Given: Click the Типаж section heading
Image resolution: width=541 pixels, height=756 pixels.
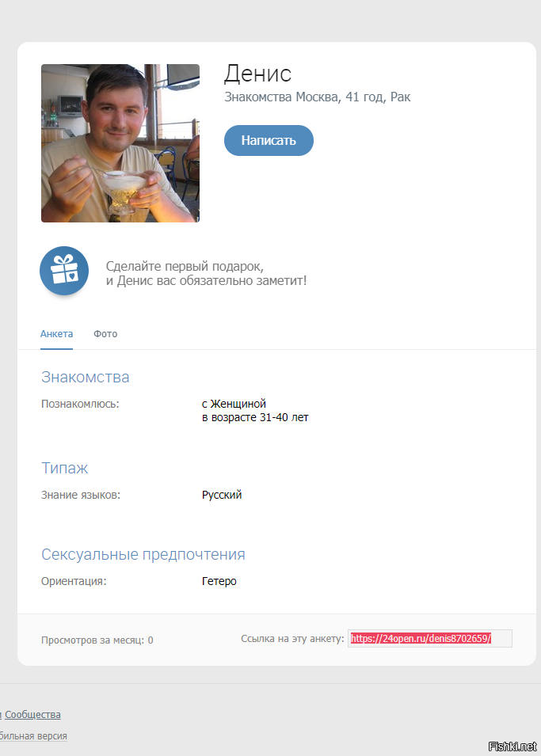Looking at the screenshot, I should coord(65,468).
